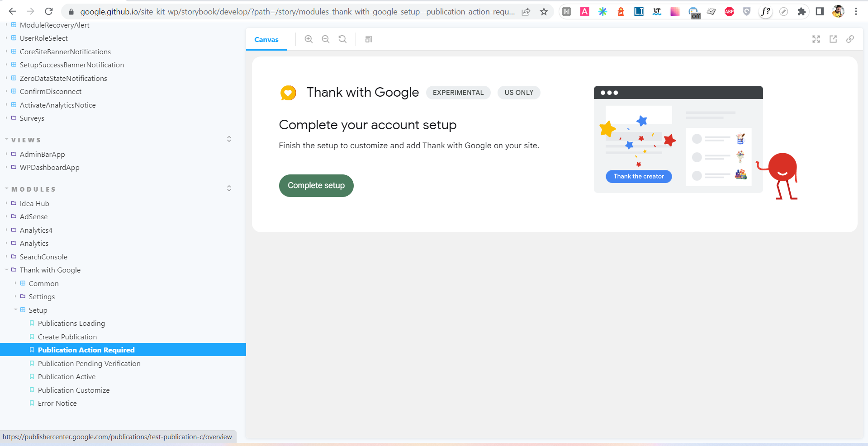The image size is (868, 446).
Task: Expand the UserRoleSelect component
Action: 43,38
